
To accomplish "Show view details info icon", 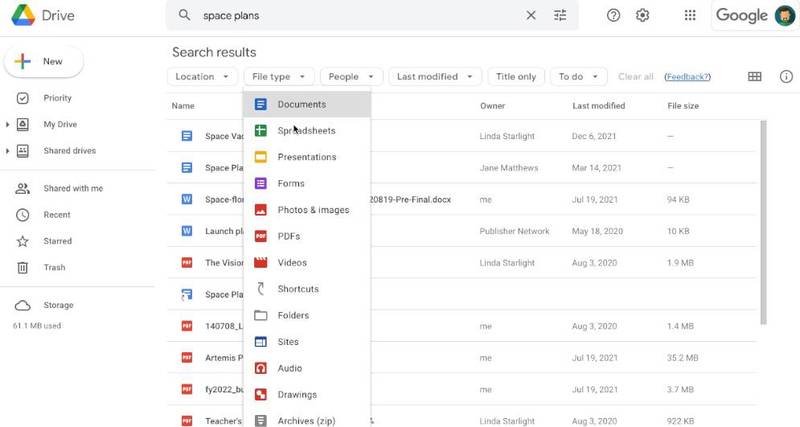I will click(786, 77).
